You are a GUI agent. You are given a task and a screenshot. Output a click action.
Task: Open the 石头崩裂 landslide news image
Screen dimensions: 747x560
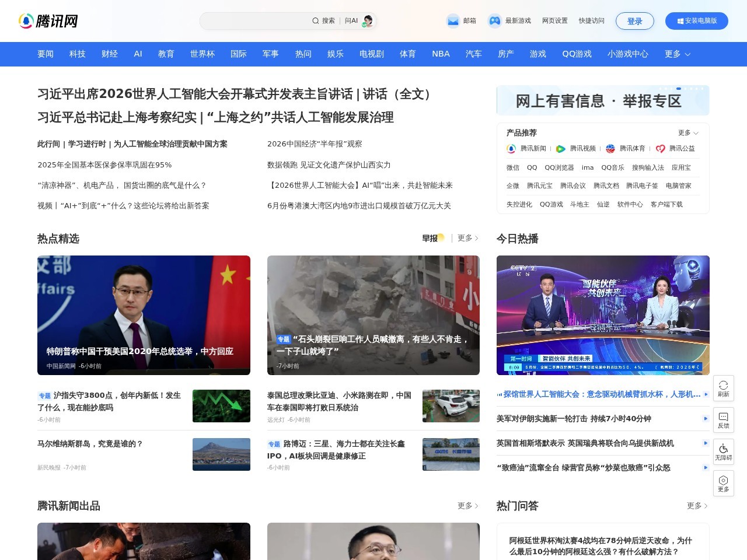[373, 315]
